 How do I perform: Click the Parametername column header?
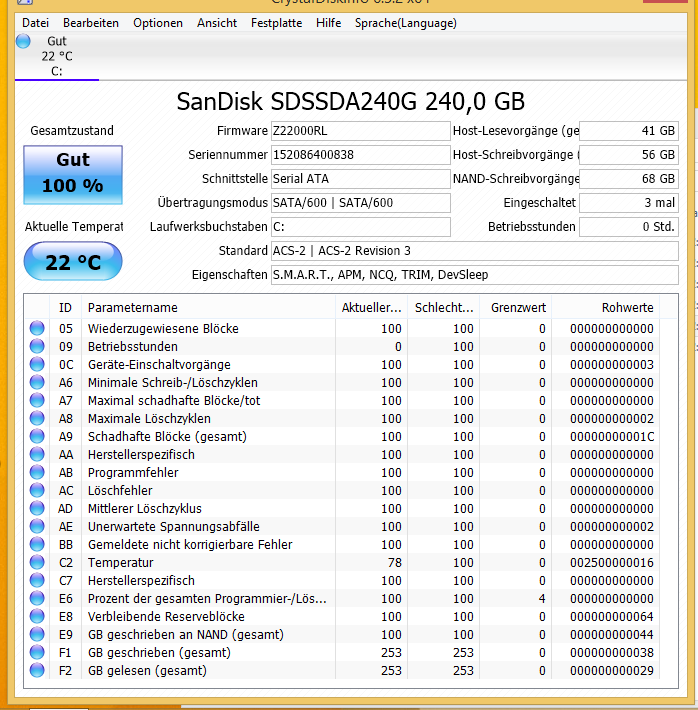pos(208,307)
